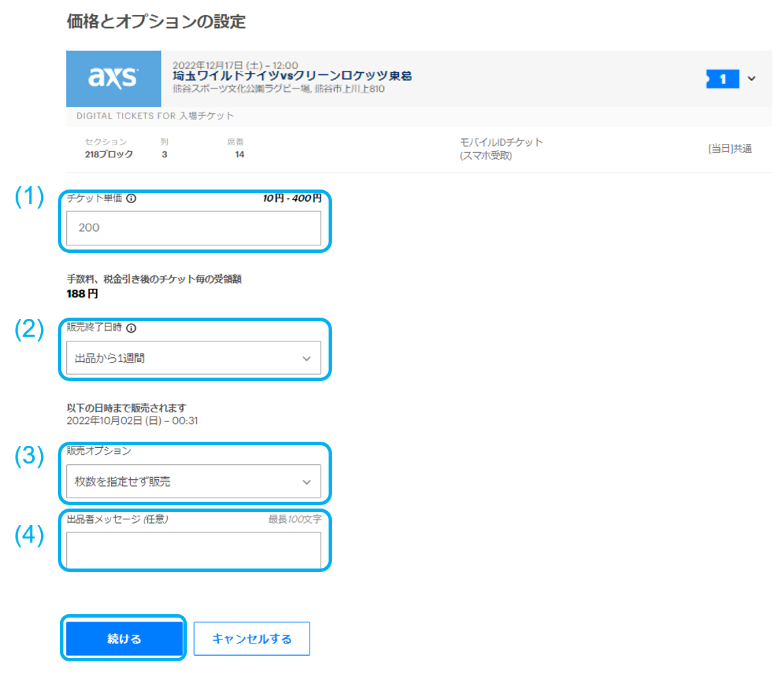Click the event title 埼玉ワイルドナイツ text

pos(292,76)
